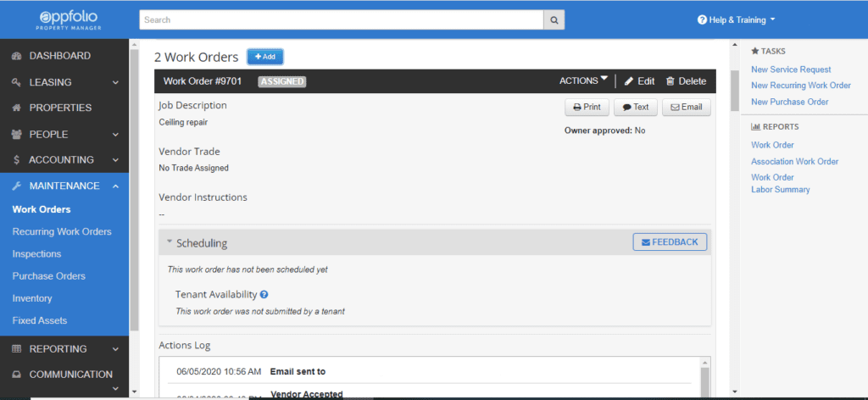
Task: Click the 'Ceiling repair' job description
Action: [183, 122]
